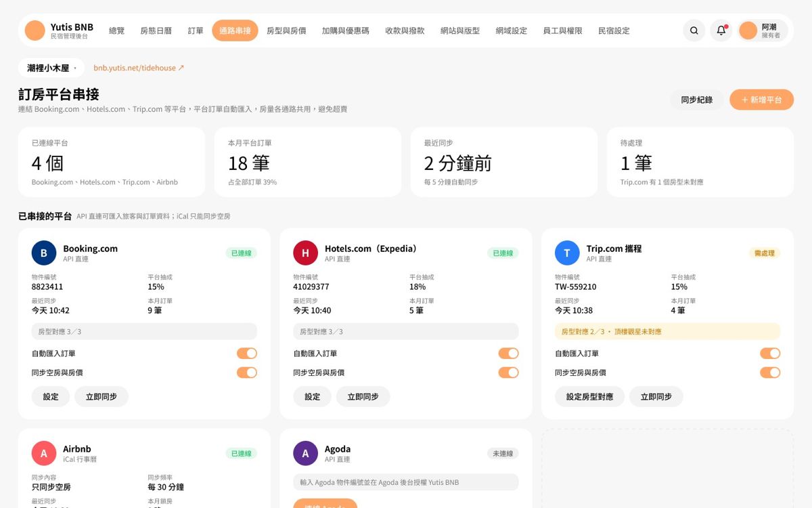Click the Airbnb A logo icon
The height and width of the screenshot is (508, 812).
click(x=44, y=453)
